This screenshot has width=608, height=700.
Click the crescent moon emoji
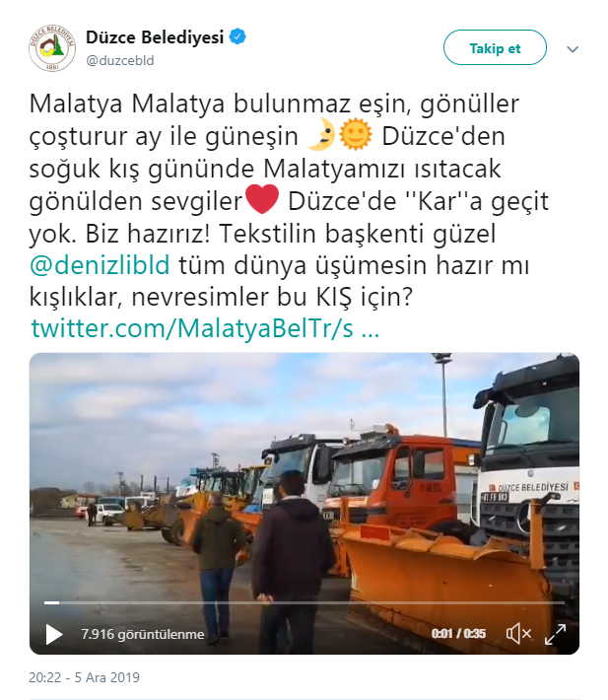pyautogui.click(x=321, y=135)
